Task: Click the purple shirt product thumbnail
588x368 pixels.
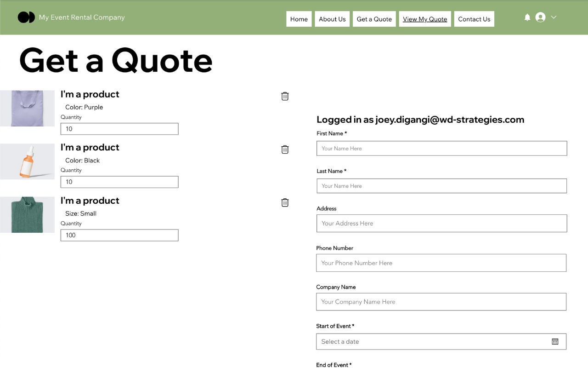Action: tap(27, 108)
